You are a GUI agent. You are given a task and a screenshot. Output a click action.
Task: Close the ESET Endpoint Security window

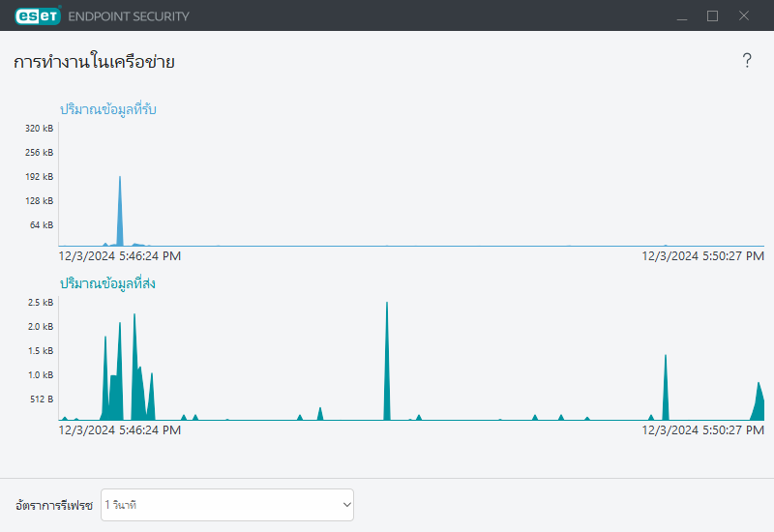[x=743, y=15]
